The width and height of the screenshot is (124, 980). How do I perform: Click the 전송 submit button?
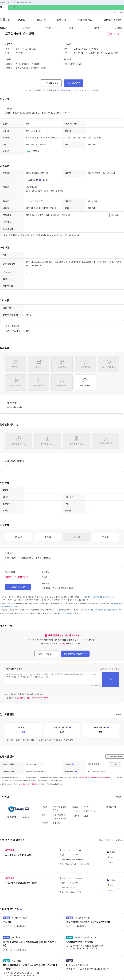[110, 679]
